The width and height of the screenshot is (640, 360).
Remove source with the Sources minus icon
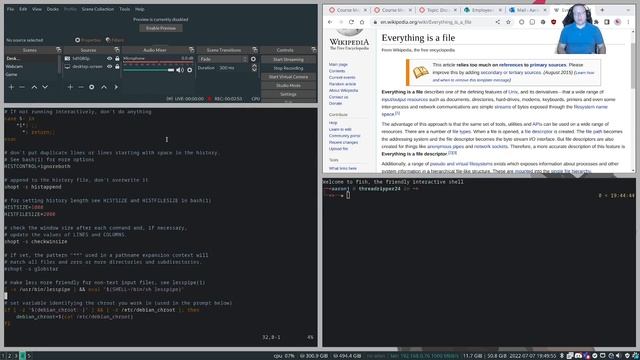81,87
